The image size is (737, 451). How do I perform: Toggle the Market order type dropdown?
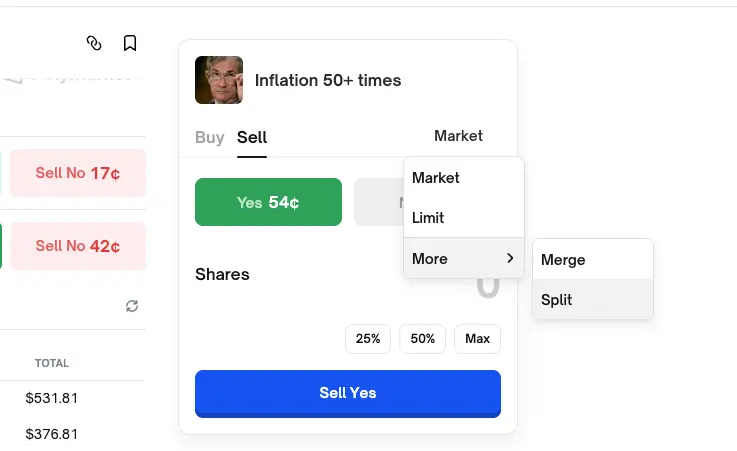click(x=458, y=136)
